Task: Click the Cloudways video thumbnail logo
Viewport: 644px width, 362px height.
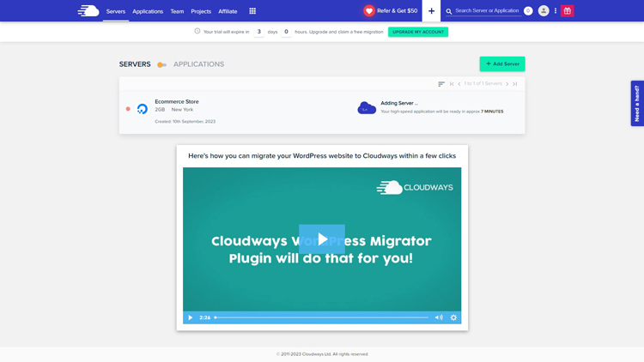Action: 415,188
